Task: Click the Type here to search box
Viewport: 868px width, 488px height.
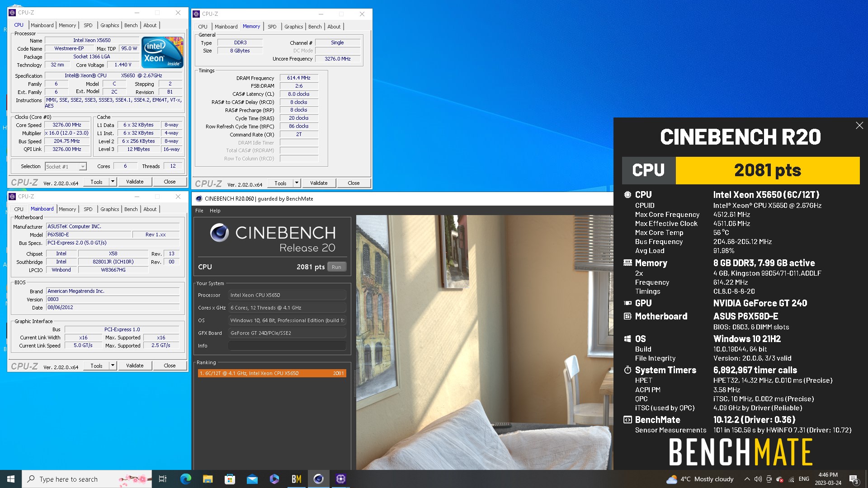Action: pos(87,479)
